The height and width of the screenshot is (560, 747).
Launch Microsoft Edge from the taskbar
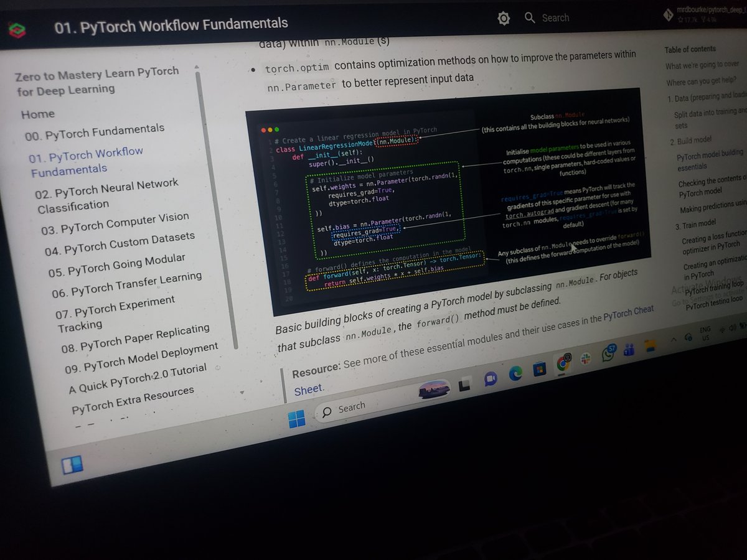(515, 374)
